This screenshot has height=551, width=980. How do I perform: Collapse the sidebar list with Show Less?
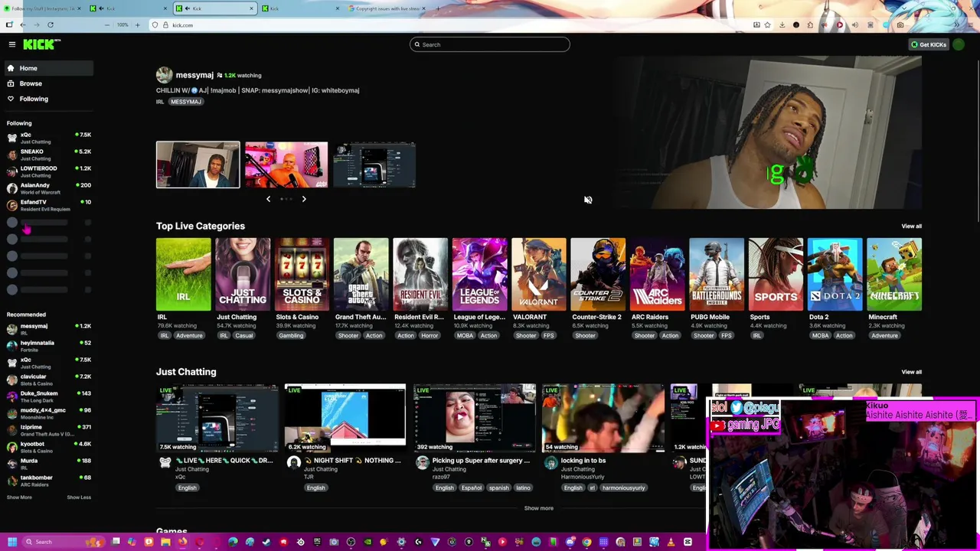tap(79, 497)
